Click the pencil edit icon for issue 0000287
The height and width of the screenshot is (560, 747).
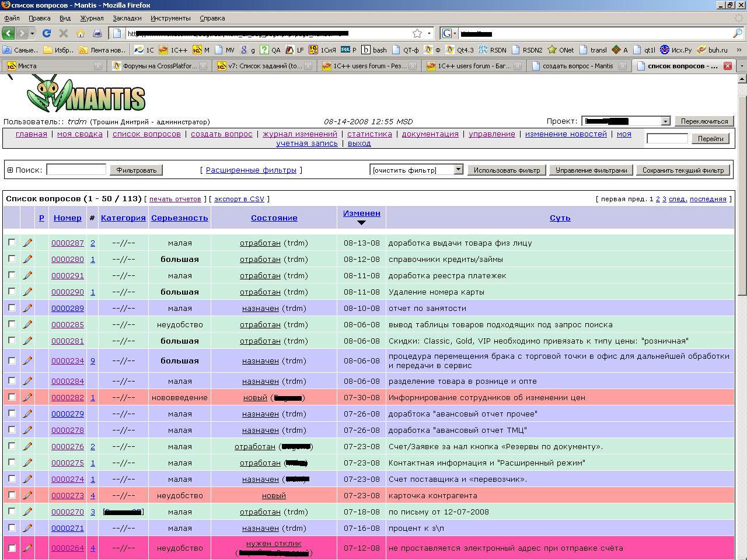(x=27, y=243)
